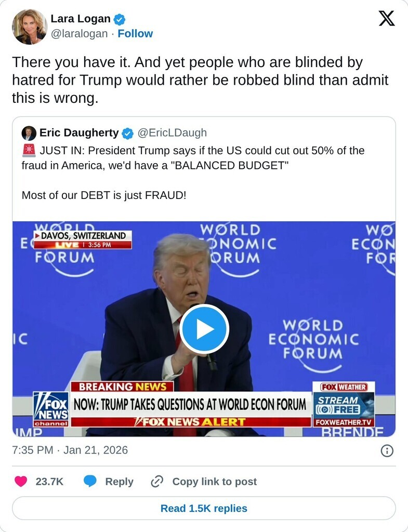Open the Eric Daugherty name link
Viewport: 408px width, 532px height.
[79, 132]
